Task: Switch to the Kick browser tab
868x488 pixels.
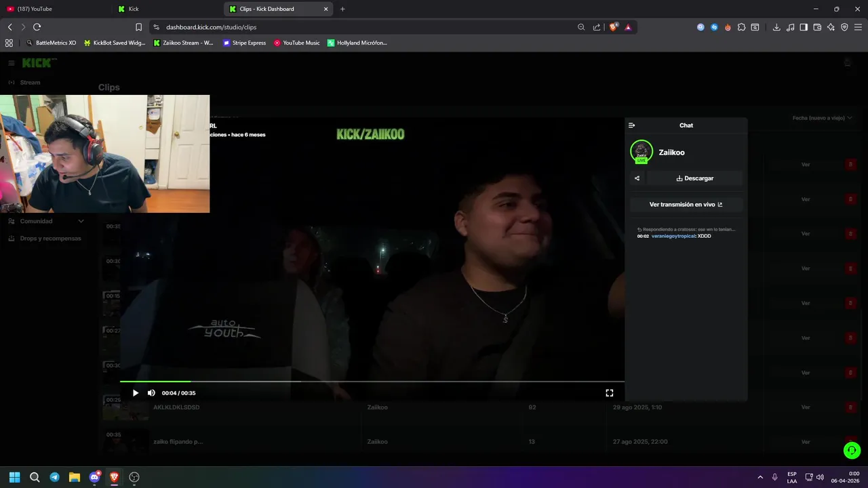Action: (167, 9)
